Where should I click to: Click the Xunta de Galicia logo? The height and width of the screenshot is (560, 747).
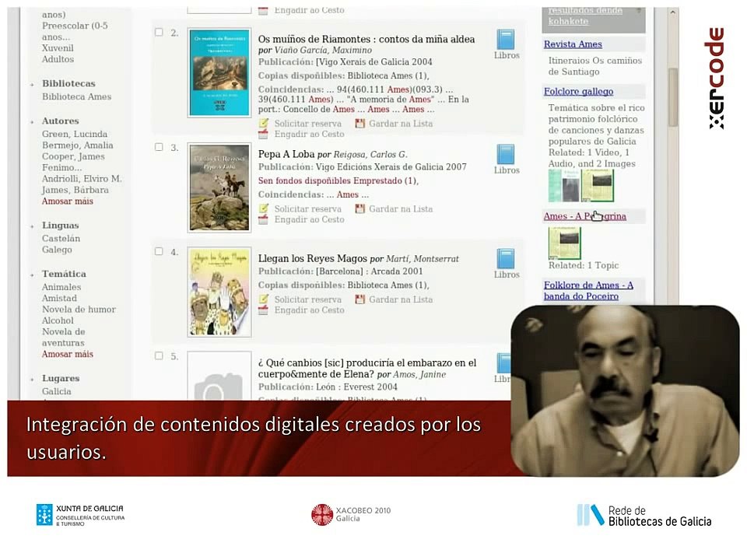pos(80,515)
